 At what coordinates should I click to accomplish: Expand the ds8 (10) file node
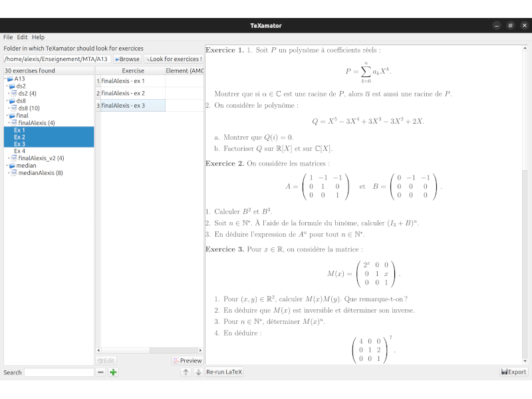(9, 108)
